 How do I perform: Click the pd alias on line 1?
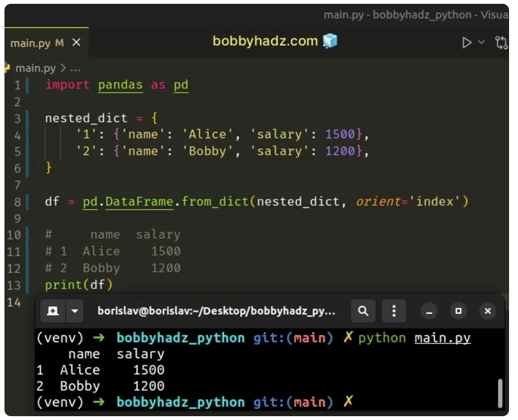[181, 85]
